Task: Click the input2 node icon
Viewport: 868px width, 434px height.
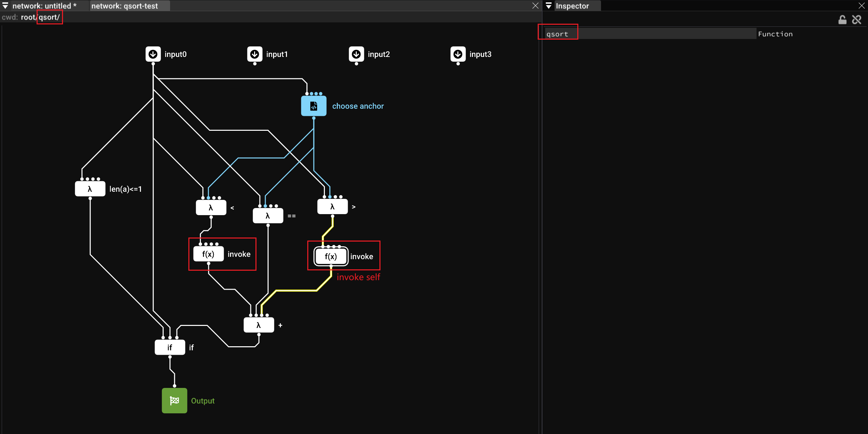Action: coord(356,54)
